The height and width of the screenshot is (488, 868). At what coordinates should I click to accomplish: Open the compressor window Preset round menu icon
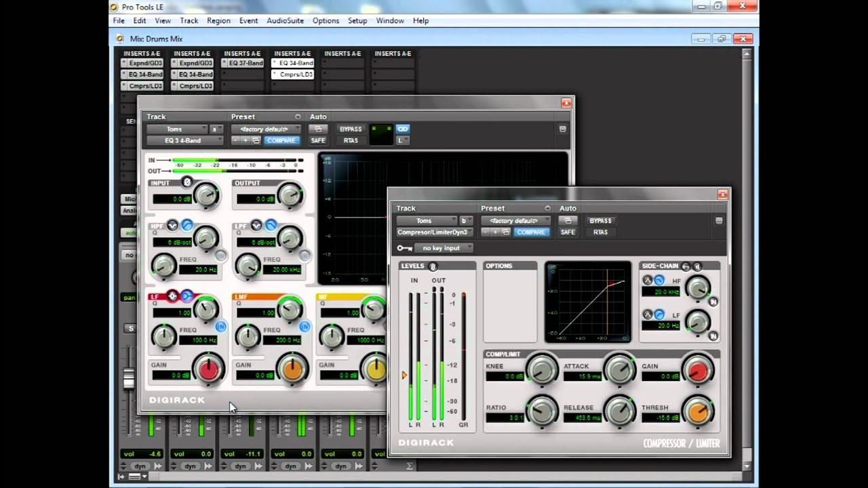(x=547, y=208)
